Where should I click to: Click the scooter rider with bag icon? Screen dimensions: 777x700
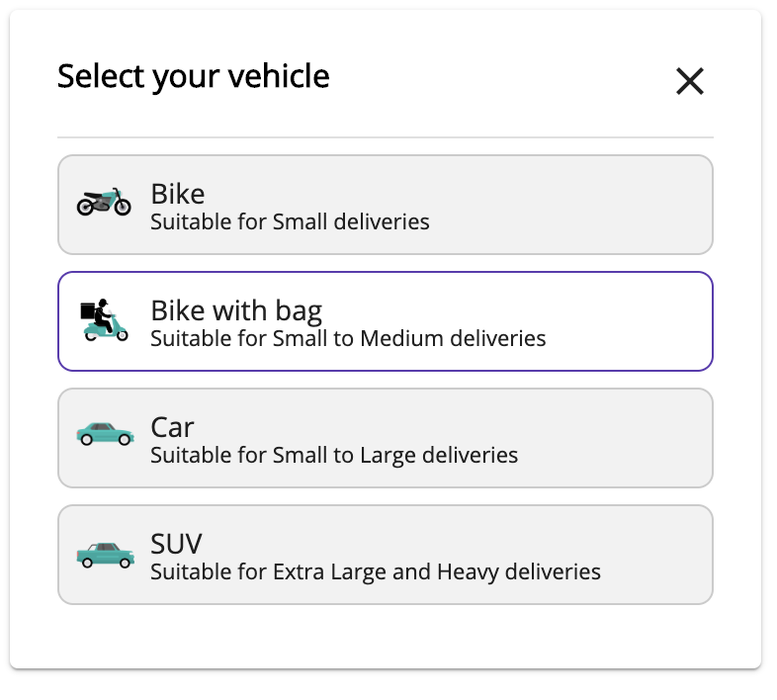point(104,319)
